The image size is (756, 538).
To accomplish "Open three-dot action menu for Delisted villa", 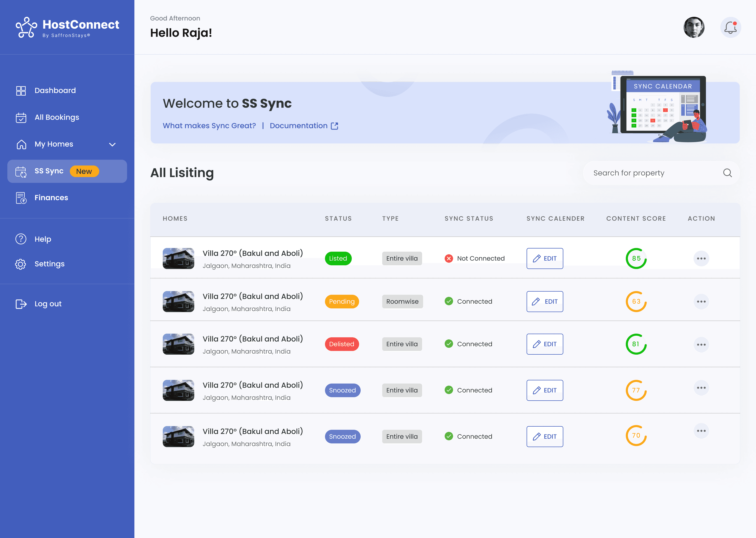I will tap(701, 345).
